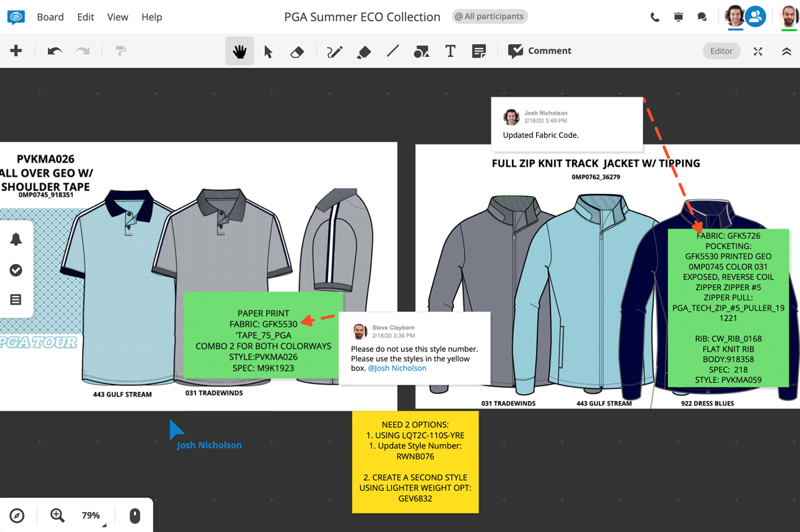Image resolution: width=800 pixels, height=532 pixels.
Task: Select the hand pan tool
Action: point(239,51)
